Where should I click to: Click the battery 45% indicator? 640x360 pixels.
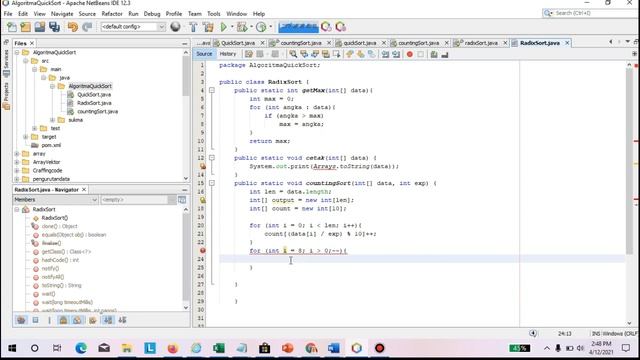pos(520,348)
